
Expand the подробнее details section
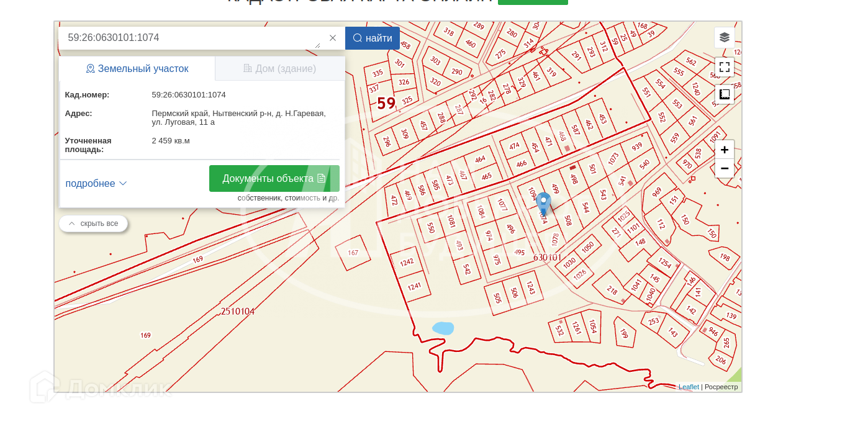point(96,183)
